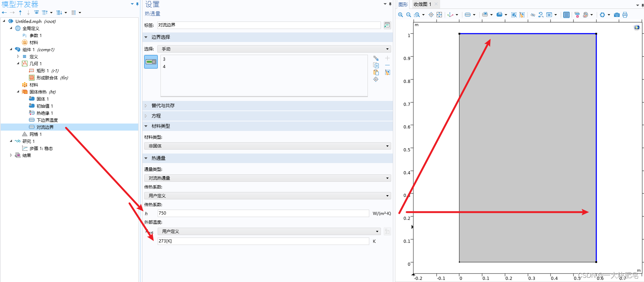The image size is (644, 282).
Task: Click zoom in icon in graphics toolbar
Action: click(x=401, y=15)
